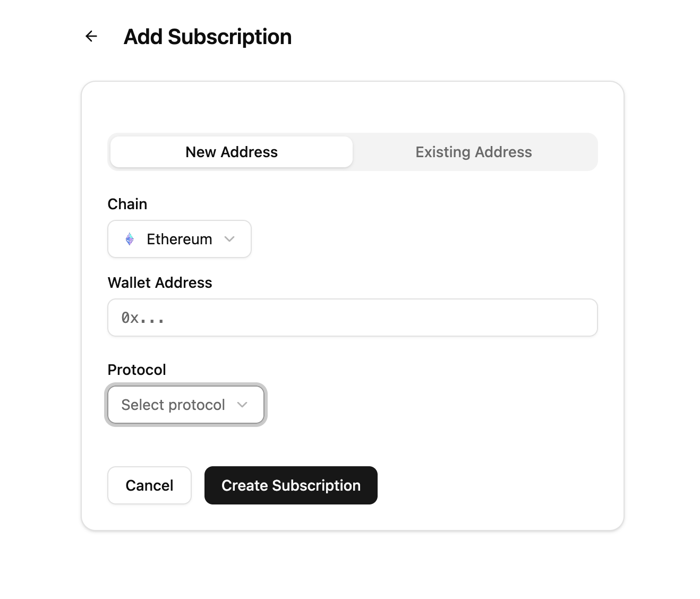This screenshot has height=599, width=700.
Task: Expand the protocol selection menu
Action: point(185,405)
